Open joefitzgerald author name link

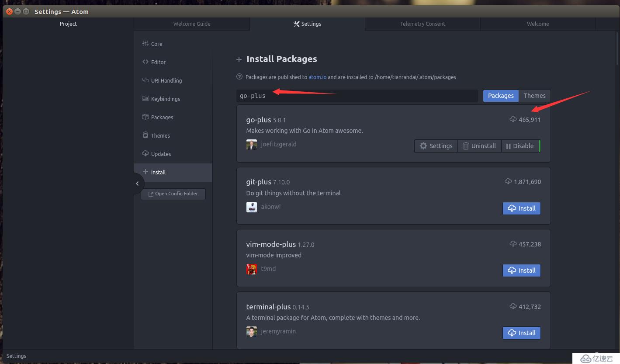pyautogui.click(x=279, y=144)
